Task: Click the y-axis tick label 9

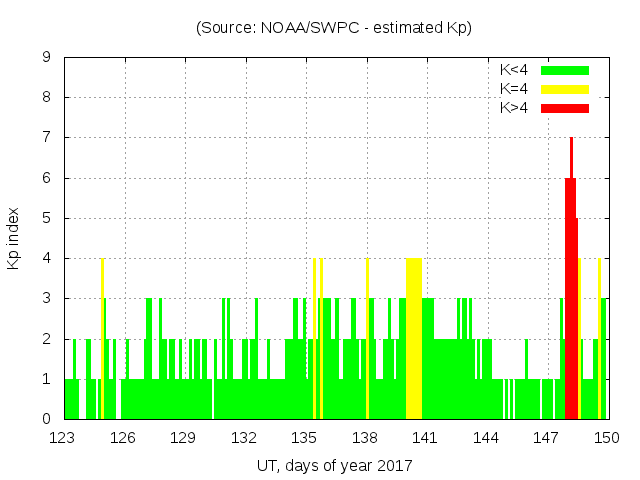Action: pyautogui.click(x=47, y=58)
